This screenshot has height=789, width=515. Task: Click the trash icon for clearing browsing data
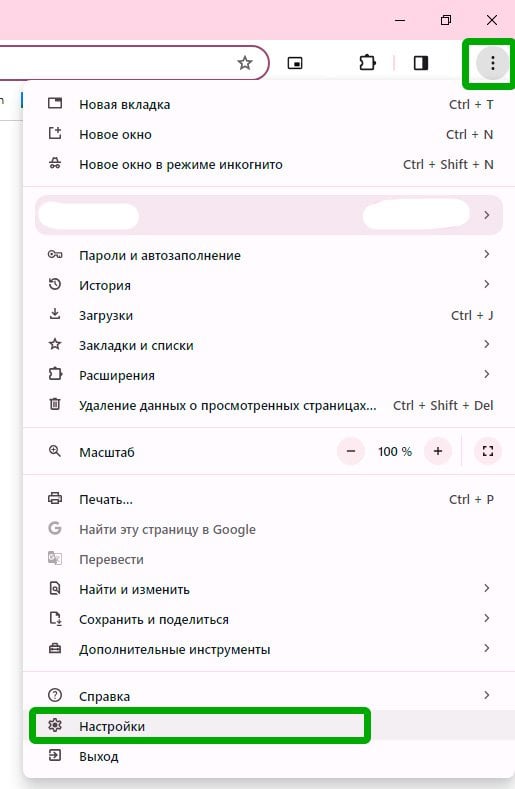pyautogui.click(x=55, y=404)
